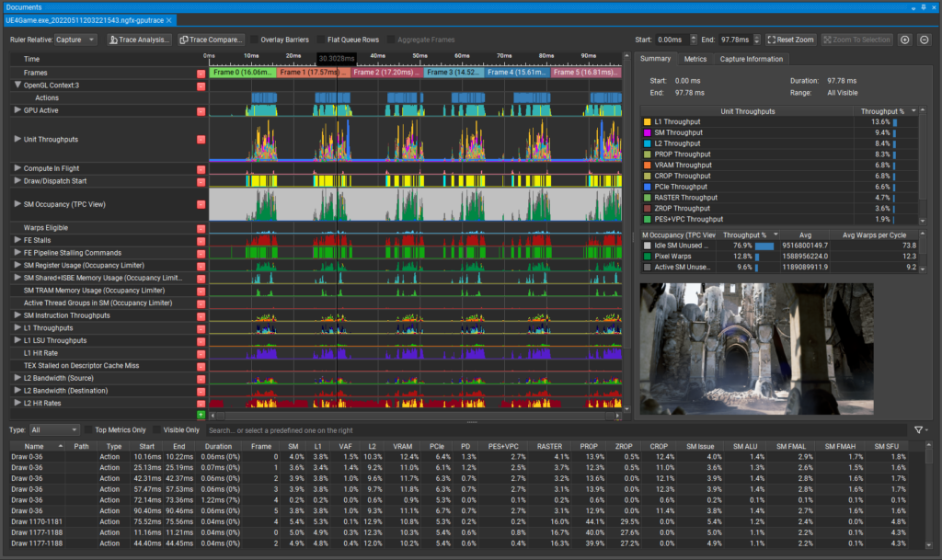Collapse the OpenGL Context:3 tree node
This screenshot has height=560, width=942.
17,84
